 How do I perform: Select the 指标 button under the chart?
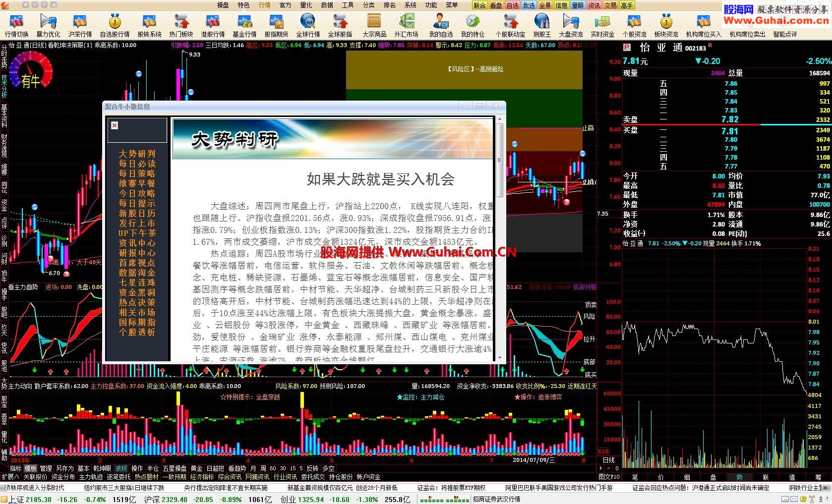(x=16, y=468)
